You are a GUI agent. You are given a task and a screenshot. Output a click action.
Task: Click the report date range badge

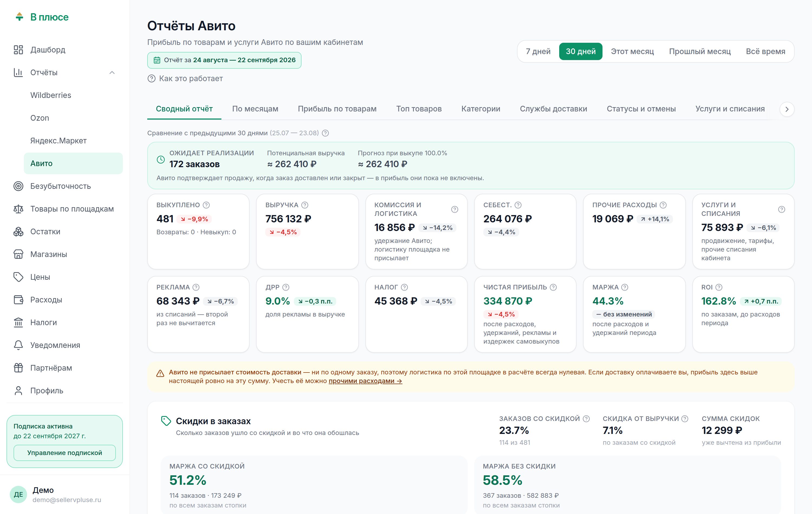pos(224,60)
